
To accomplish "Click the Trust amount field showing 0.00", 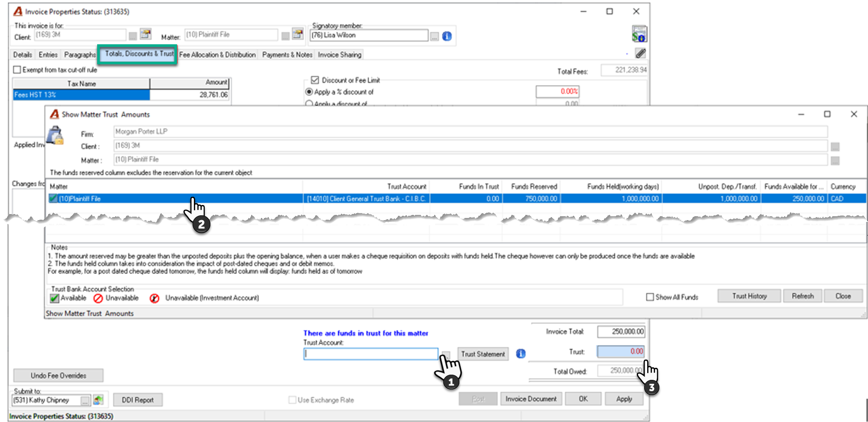I will pyautogui.click(x=621, y=351).
